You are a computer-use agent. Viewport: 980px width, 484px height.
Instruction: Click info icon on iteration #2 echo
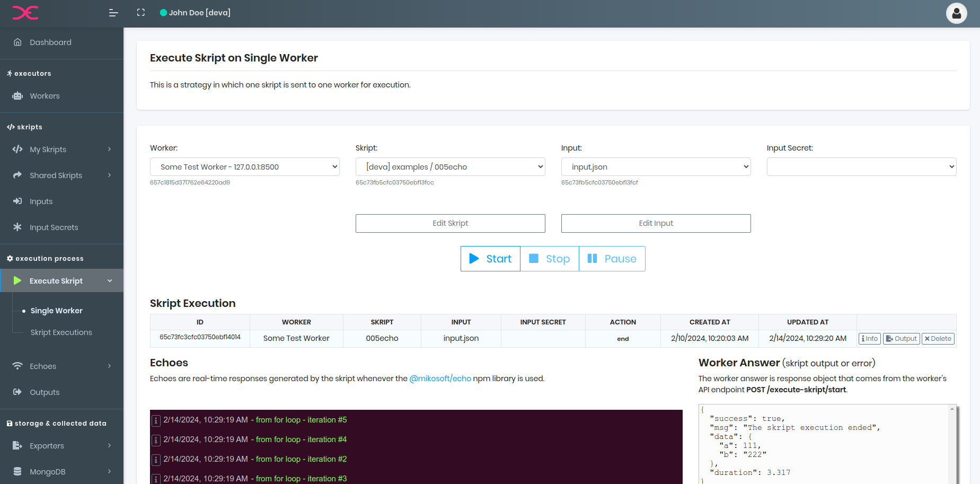pyautogui.click(x=156, y=460)
